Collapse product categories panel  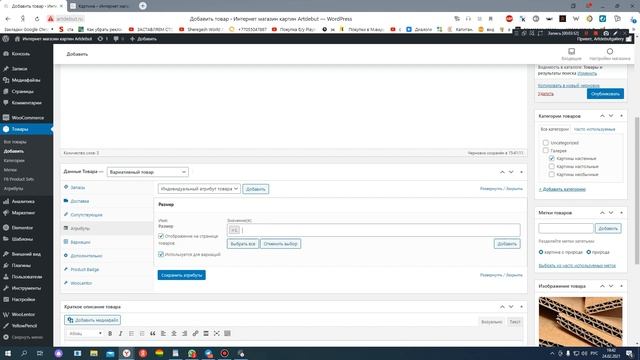click(621, 116)
